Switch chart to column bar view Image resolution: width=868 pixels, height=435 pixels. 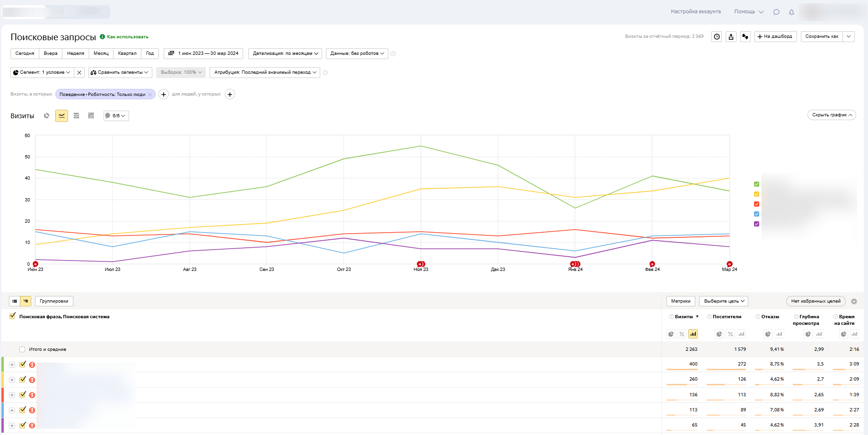(x=91, y=116)
